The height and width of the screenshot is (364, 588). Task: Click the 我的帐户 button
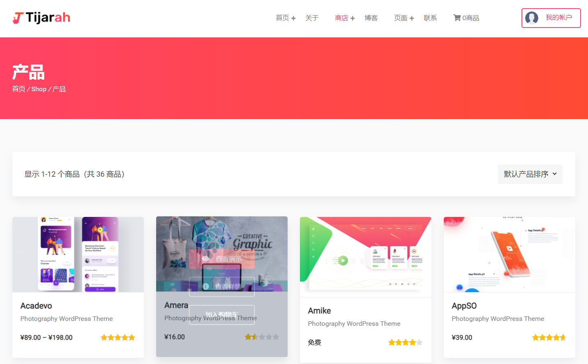[551, 18]
